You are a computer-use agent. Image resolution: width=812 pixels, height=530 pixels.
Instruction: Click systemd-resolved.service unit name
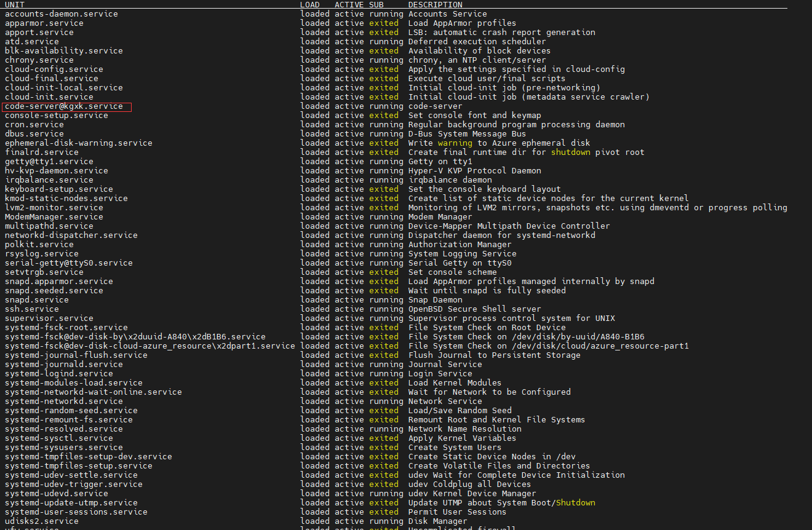64,429
